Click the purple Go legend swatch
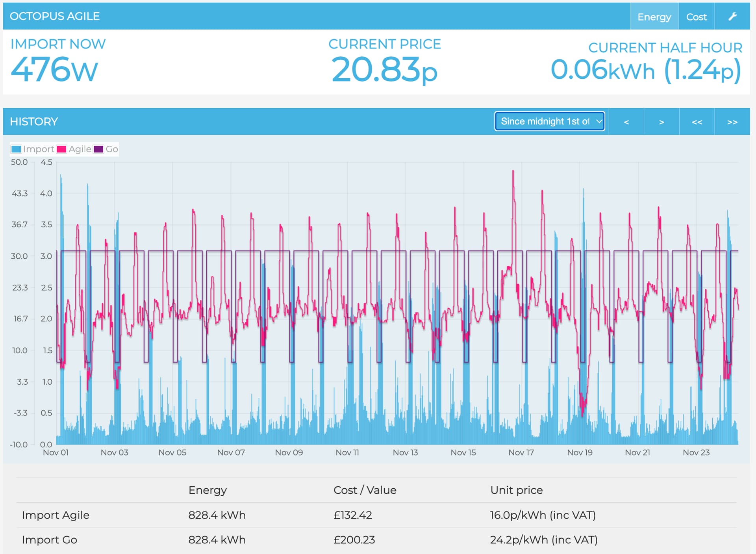The height and width of the screenshot is (554, 756). [x=98, y=149]
